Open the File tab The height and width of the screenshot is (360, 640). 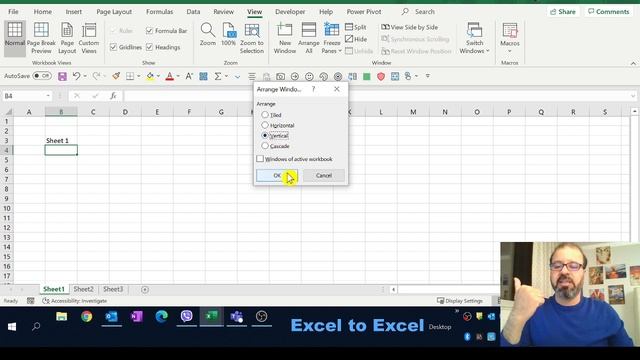coord(13,12)
